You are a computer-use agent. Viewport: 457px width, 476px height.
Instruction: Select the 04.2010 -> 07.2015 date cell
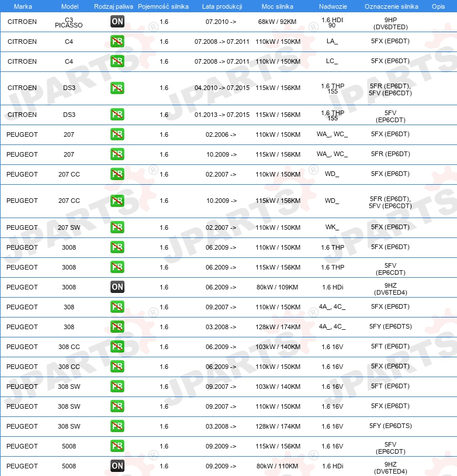point(222,88)
